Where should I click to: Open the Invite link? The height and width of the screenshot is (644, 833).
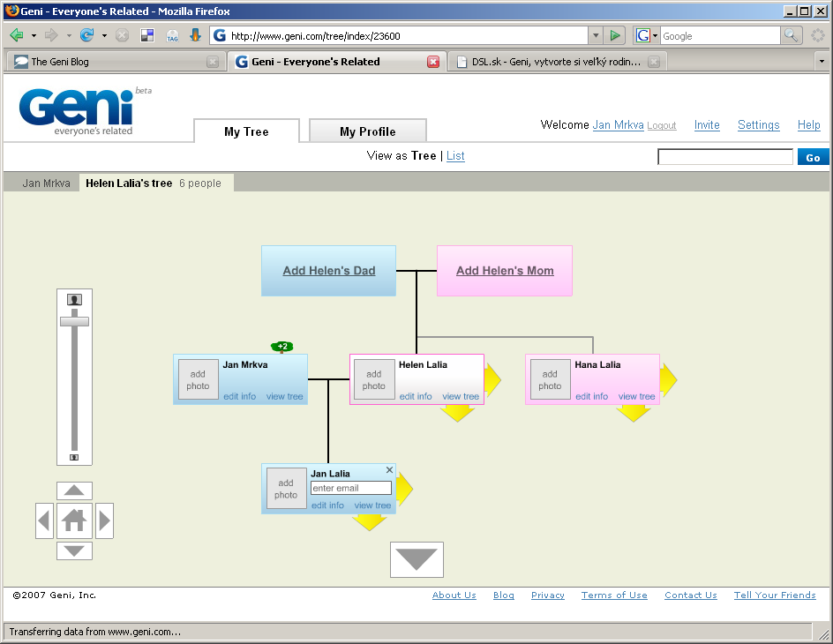(707, 124)
